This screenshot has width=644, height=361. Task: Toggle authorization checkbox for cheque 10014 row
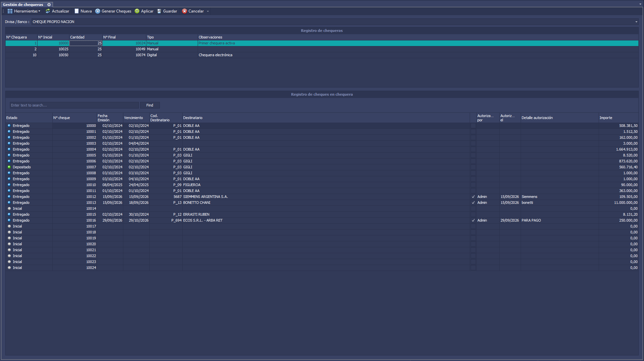pyautogui.click(x=473, y=208)
